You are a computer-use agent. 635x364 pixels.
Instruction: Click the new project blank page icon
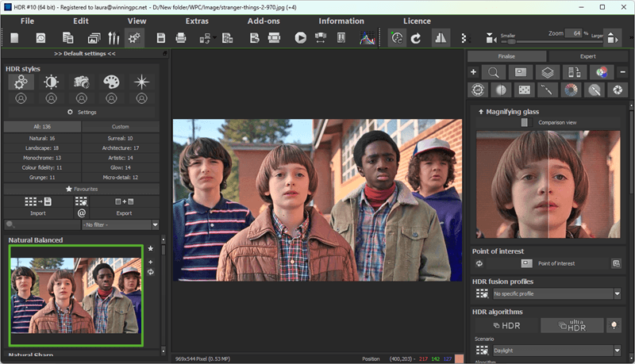14,38
